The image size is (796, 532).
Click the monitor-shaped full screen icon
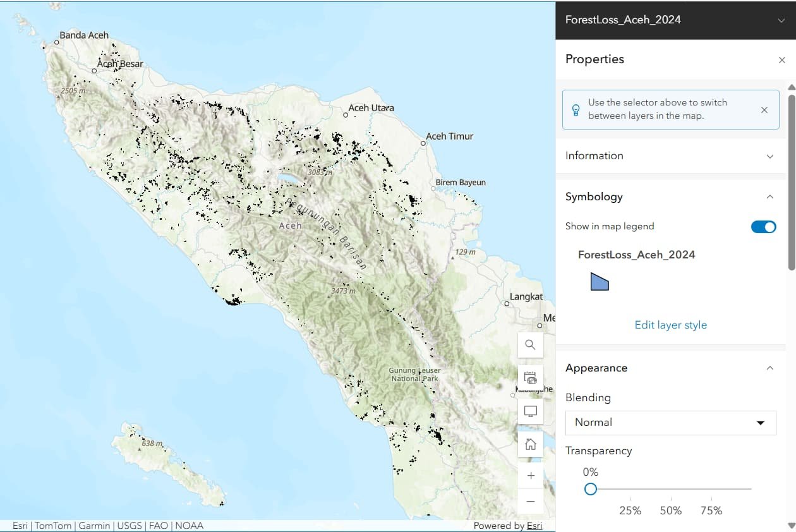(x=530, y=411)
